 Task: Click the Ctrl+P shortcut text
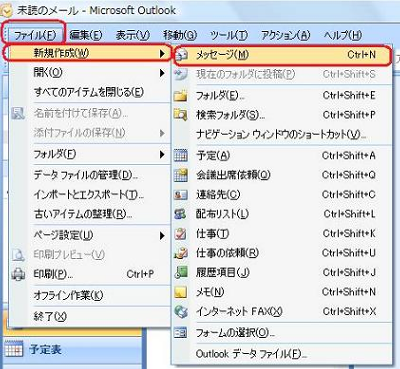point(140,274)
